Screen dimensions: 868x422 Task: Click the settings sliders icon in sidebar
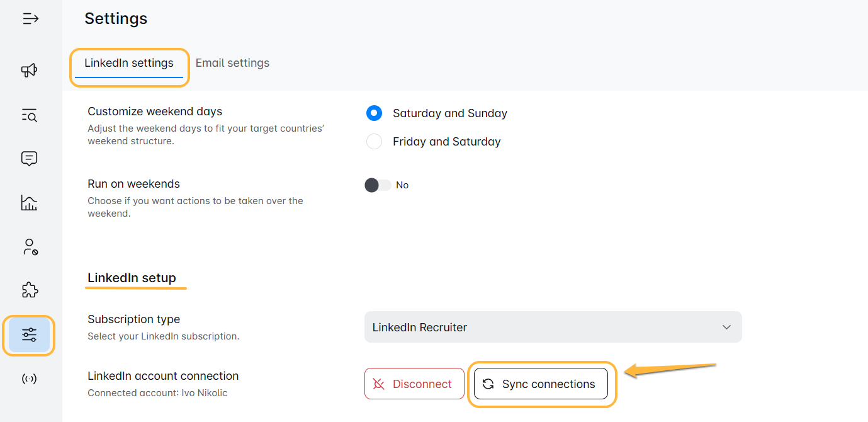point(30,335)
